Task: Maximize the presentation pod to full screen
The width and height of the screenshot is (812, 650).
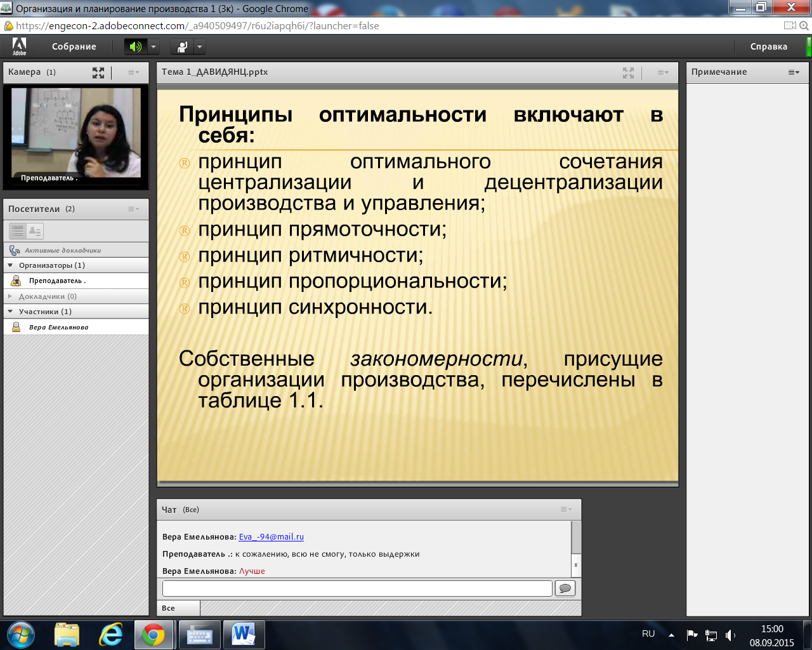Action: point(628,72)
